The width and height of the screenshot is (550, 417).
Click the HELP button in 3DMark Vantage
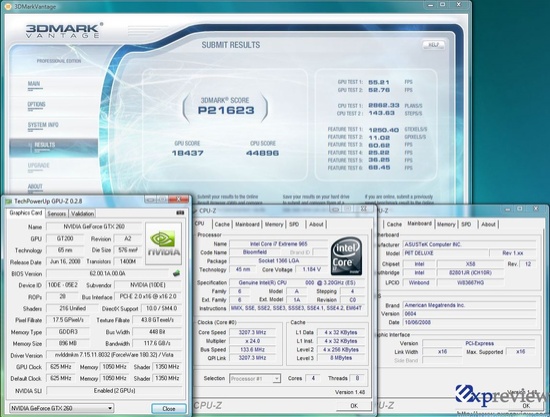point(434,45)
